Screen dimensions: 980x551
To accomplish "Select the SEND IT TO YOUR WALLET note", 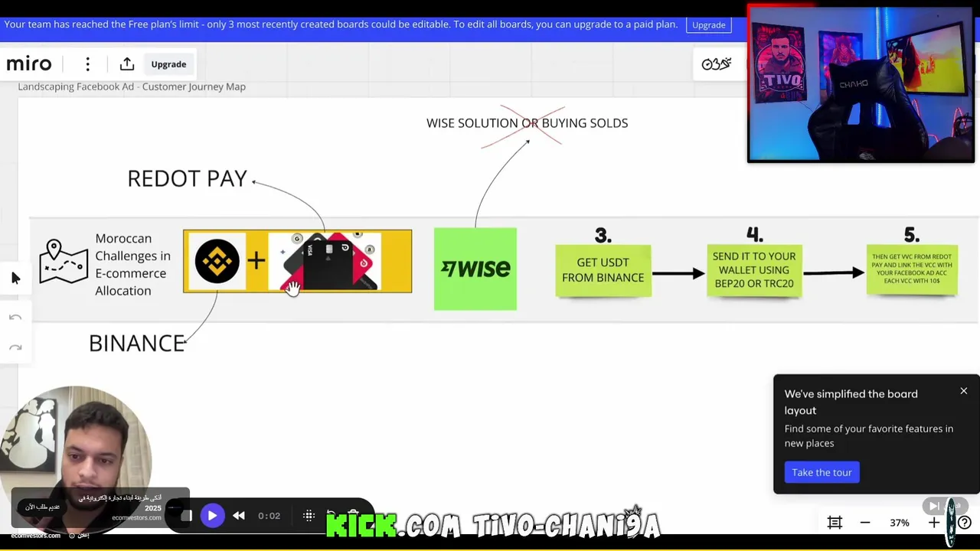I will (x=754, y=270).
